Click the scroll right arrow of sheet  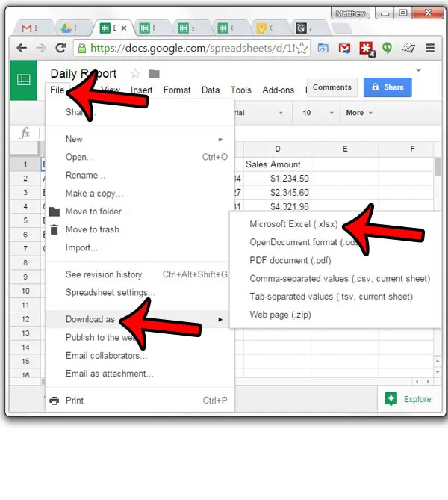pyautogui.click(x=428, y=382)
